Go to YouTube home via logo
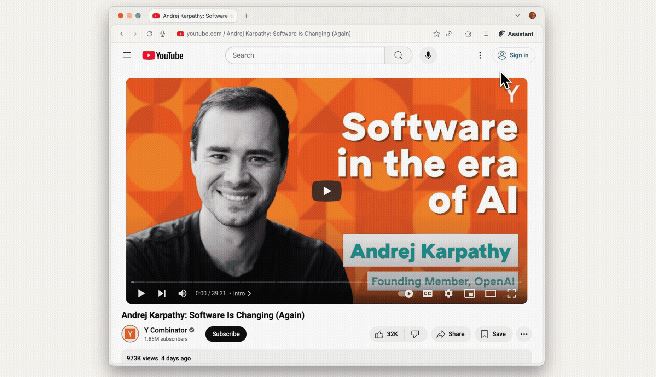 pos(163,55)
